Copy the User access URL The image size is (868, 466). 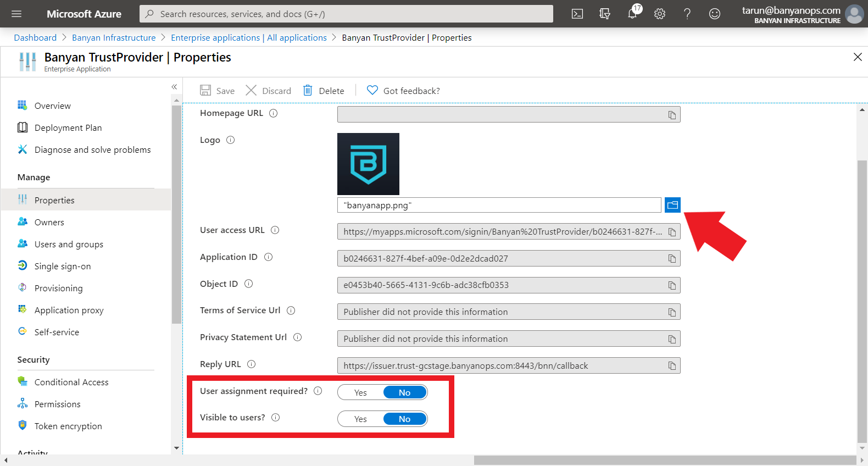(672, 232)
